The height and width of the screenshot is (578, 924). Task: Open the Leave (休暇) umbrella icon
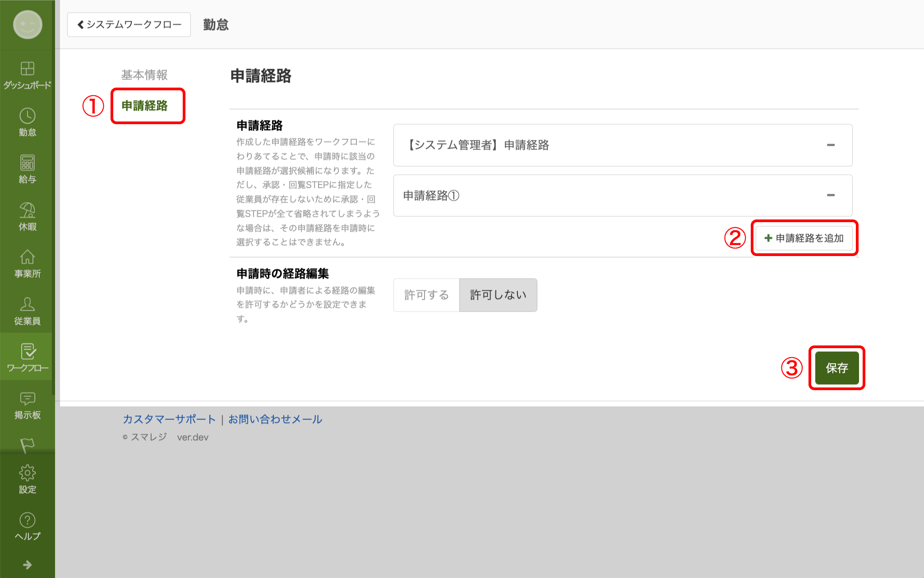click(x=27, y=216)
